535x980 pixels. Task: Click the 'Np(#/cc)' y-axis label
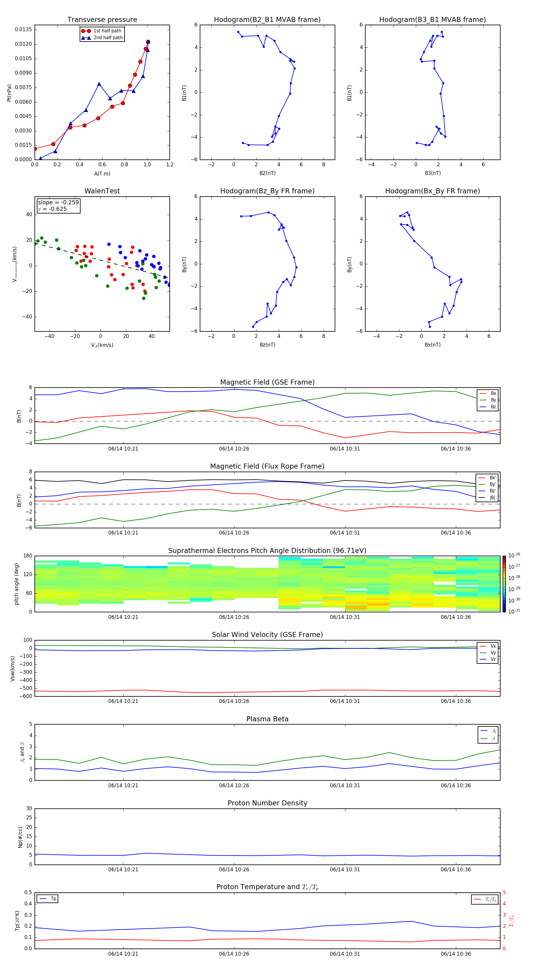pyautogui.click(x=20, y=837)
